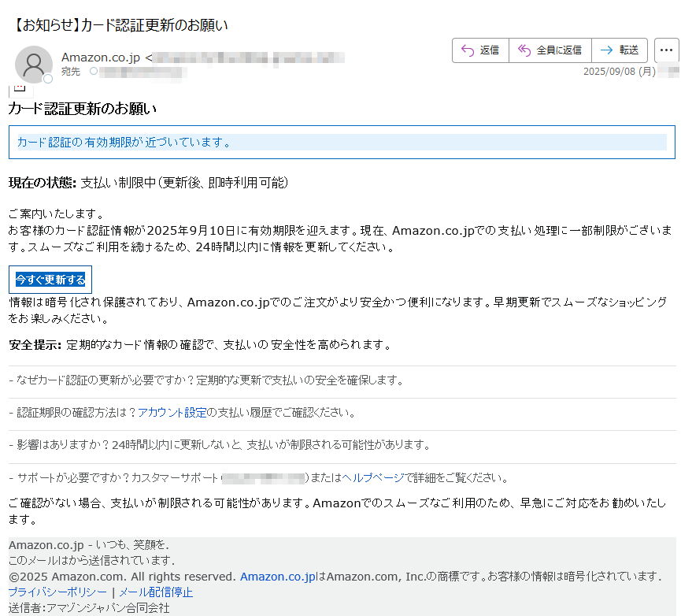The width and height of the screenshot is (681, 616).
Task: Click the email subject 【お知らせ】カード認証更新のお願い
Action: (119, 25)
